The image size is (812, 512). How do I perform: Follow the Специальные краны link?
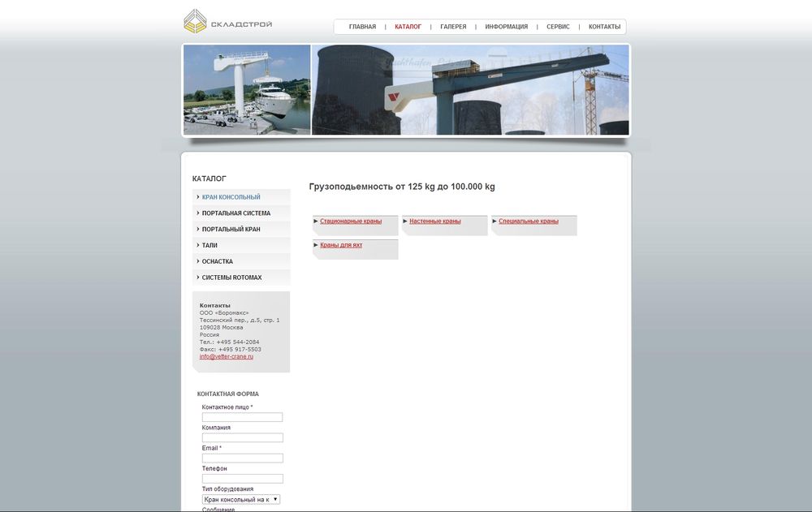pos(528,222)
